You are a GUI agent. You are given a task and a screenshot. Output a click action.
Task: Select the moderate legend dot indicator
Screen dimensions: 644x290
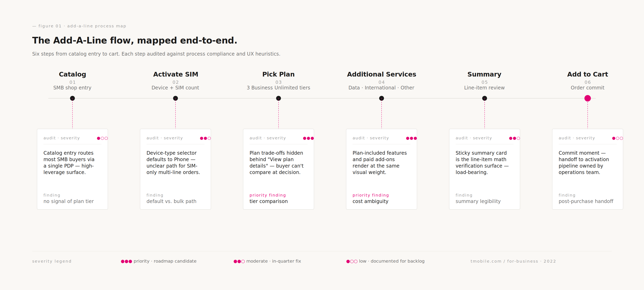[x=238, y=261]
